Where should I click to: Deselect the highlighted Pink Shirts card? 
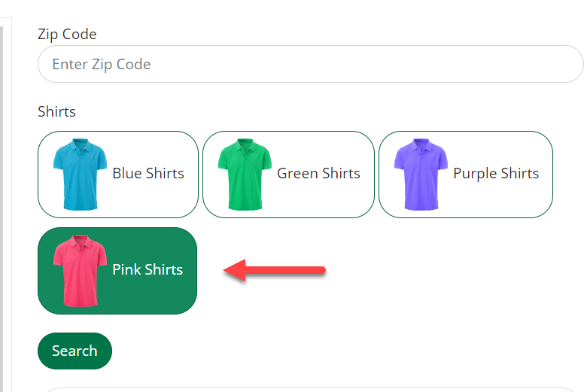click(117, 271)
